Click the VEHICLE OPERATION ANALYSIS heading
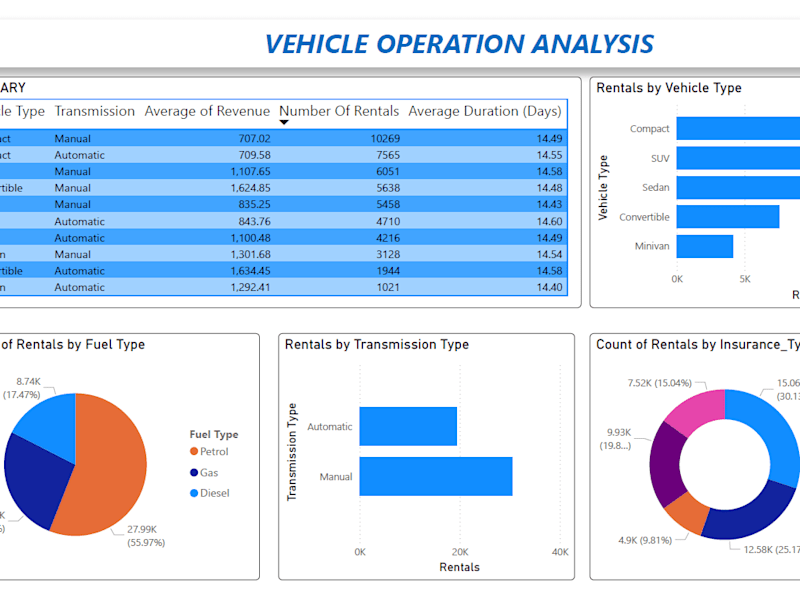800x600 pixels. pos(459,44)
